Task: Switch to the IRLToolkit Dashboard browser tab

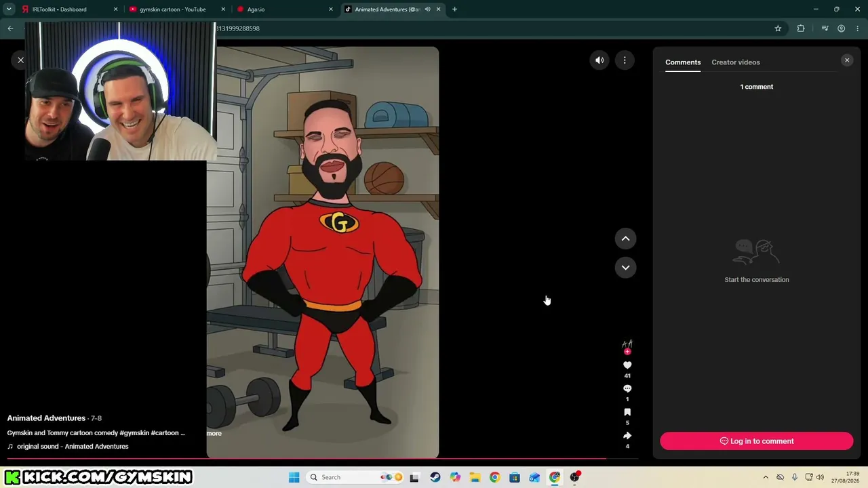Action: pos(69,9)
